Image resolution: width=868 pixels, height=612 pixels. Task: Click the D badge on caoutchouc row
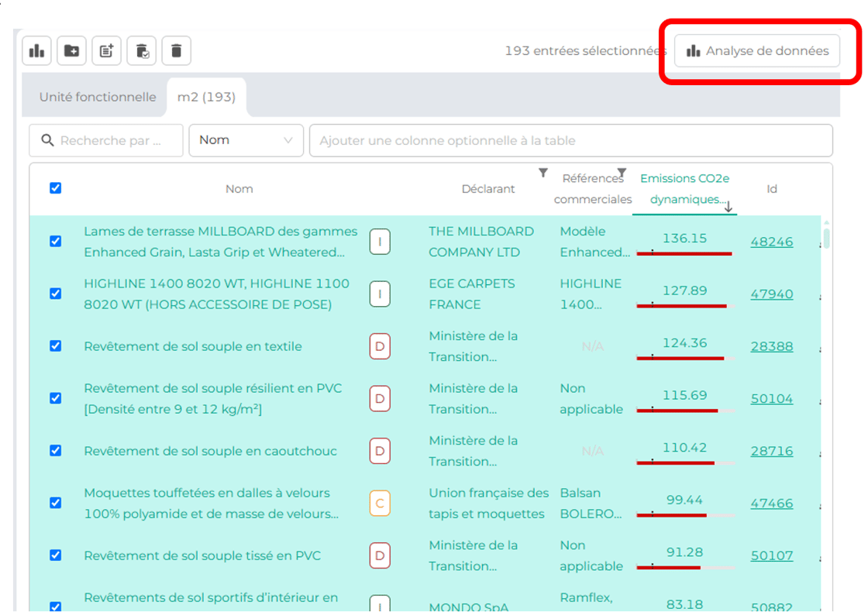coord(380,451)
